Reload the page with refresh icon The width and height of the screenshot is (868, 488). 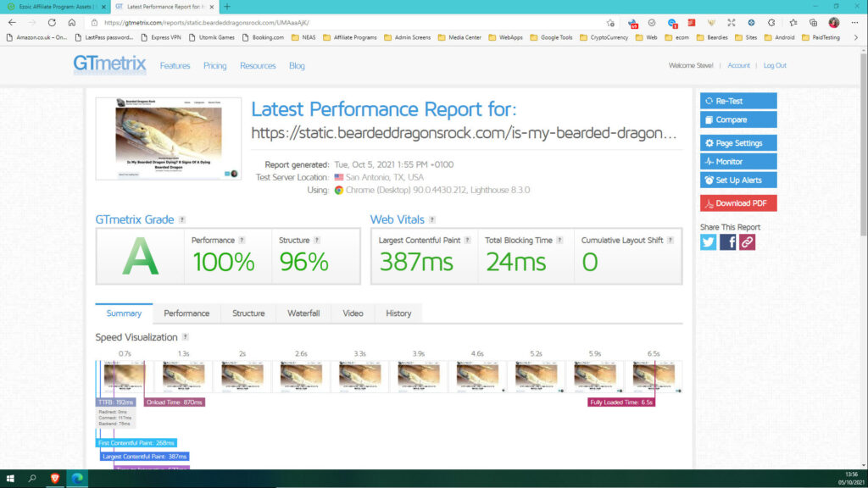[x=52, y=23]
